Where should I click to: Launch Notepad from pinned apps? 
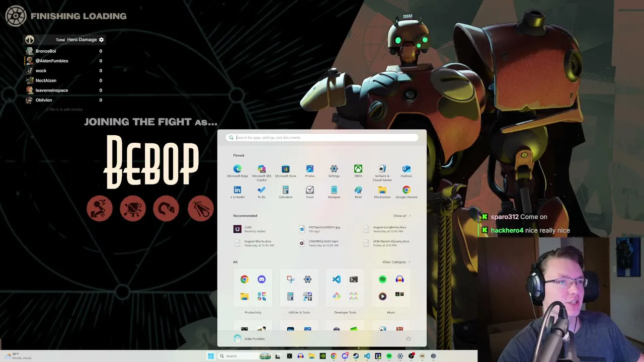pos(334,192)
